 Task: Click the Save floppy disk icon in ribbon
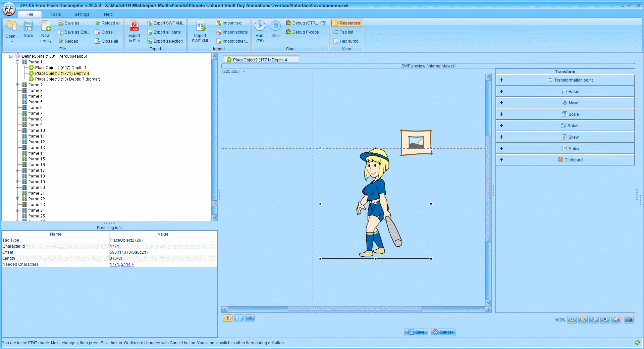point(28,26)
